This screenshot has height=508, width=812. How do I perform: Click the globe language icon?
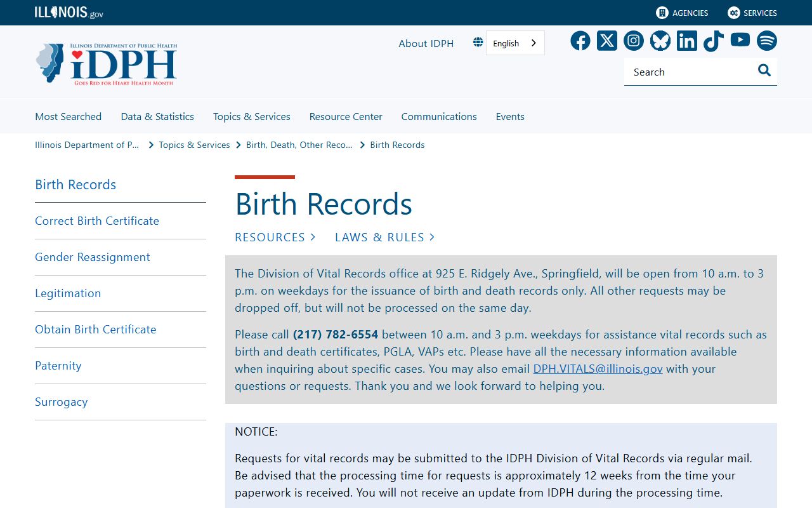click(478, 43)
